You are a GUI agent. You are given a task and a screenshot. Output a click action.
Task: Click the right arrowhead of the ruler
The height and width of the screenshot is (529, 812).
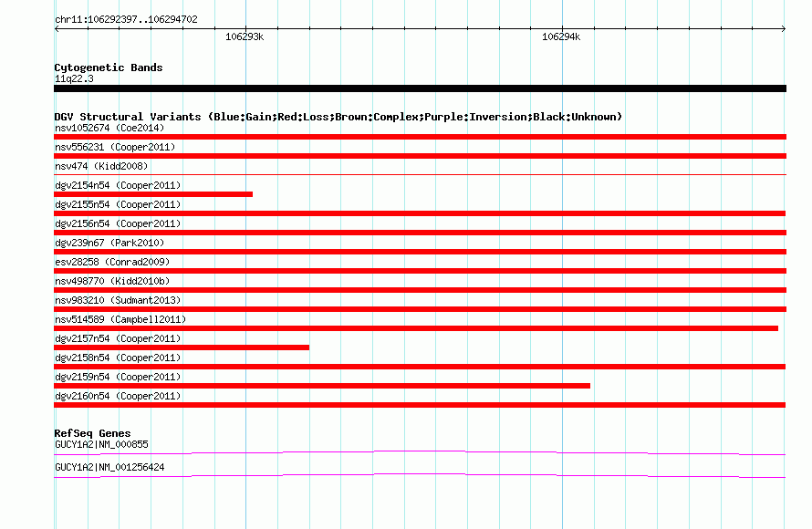coord(784,29)
